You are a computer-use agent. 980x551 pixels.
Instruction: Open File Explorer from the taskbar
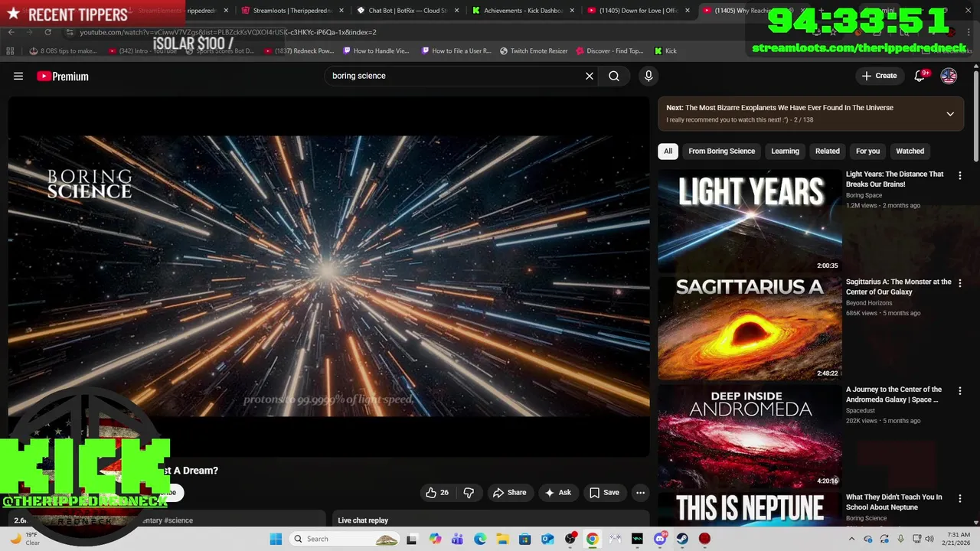[x=502, y=539]
